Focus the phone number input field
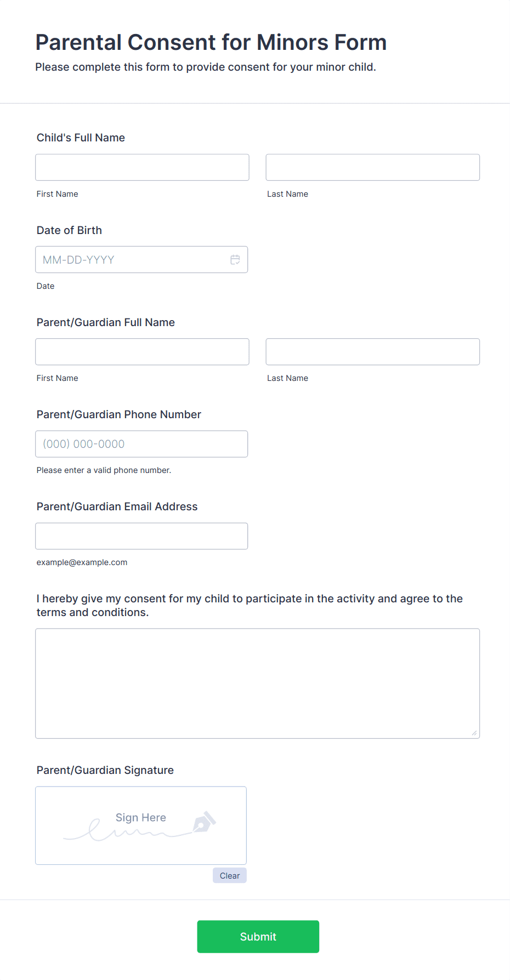 (141, 444)
